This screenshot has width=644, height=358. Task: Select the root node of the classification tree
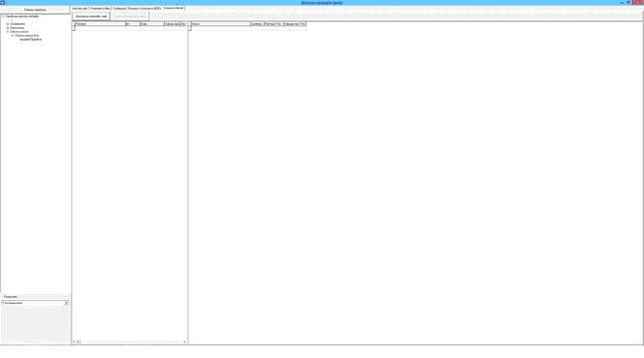(x=22, y=16)
